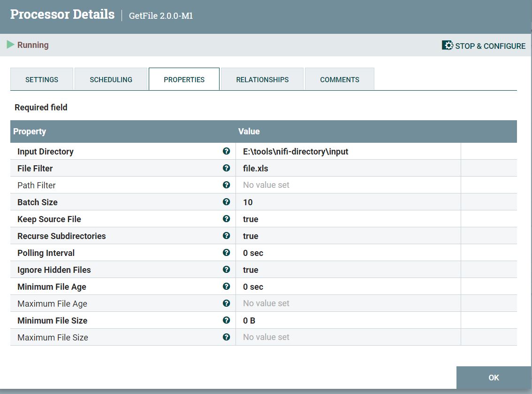The height and width of the screenshot is (394, 532).
Task: Click the File Filter help icon
Action: (227, 168)
